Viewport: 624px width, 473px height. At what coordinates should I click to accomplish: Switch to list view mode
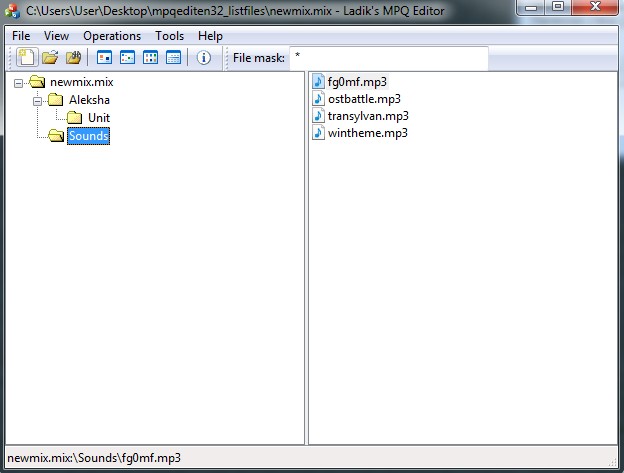[150, 58]
